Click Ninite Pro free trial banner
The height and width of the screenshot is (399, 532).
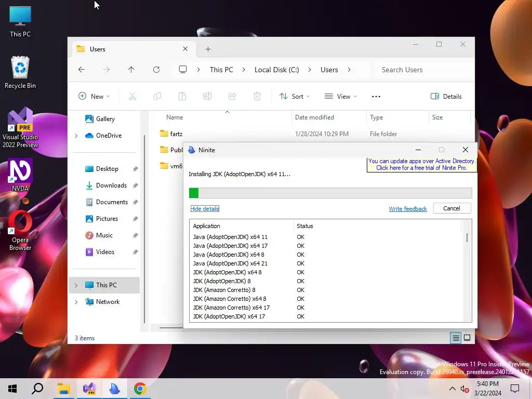point(422,165)
